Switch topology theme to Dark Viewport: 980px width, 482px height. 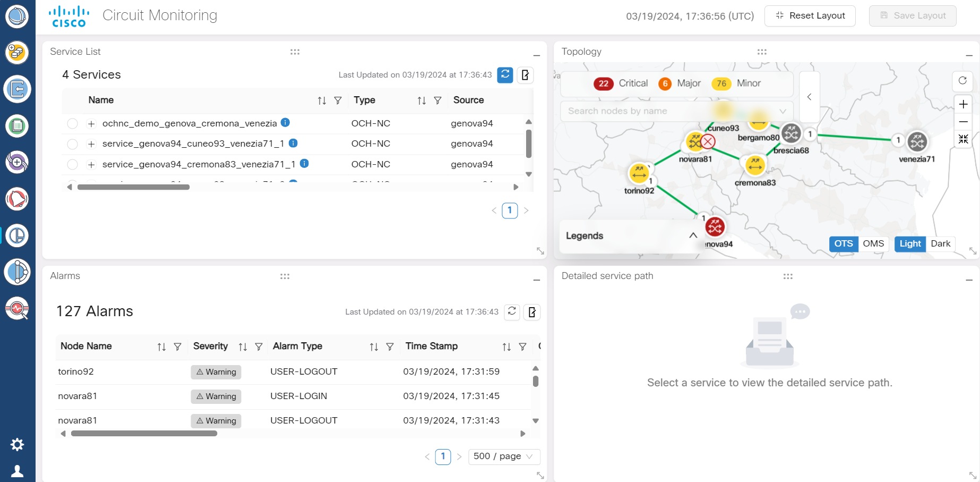(x=940, y=243)
